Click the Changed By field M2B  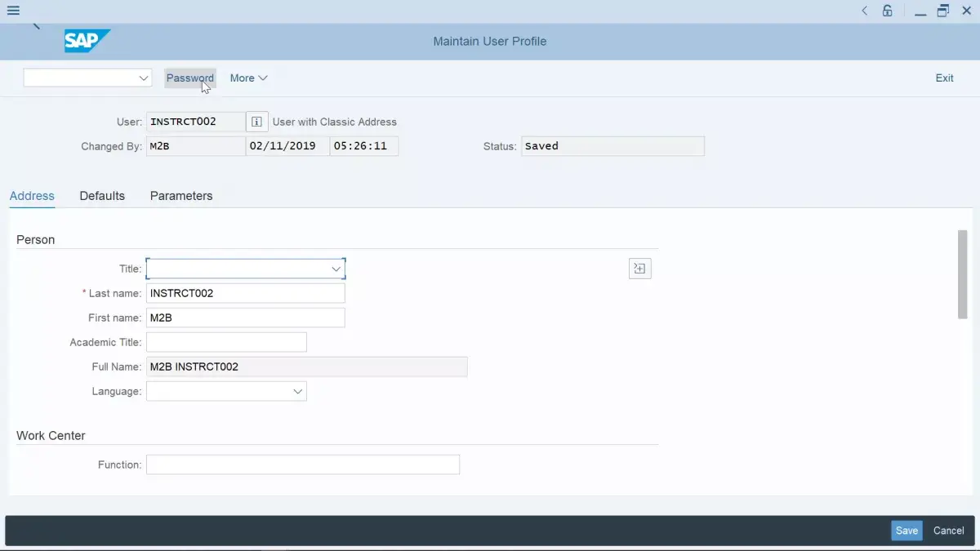[195, 146]
